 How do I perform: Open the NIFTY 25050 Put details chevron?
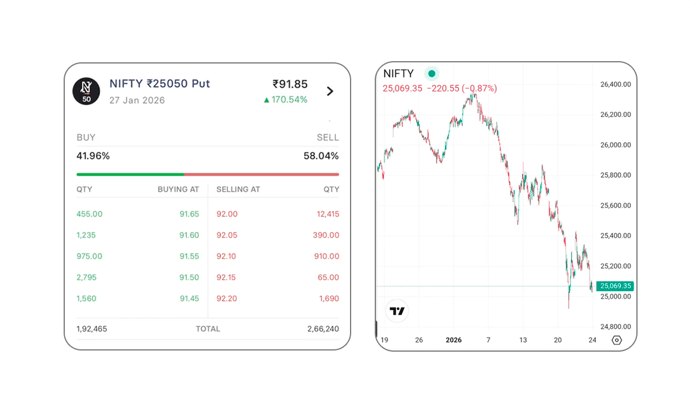331,91
